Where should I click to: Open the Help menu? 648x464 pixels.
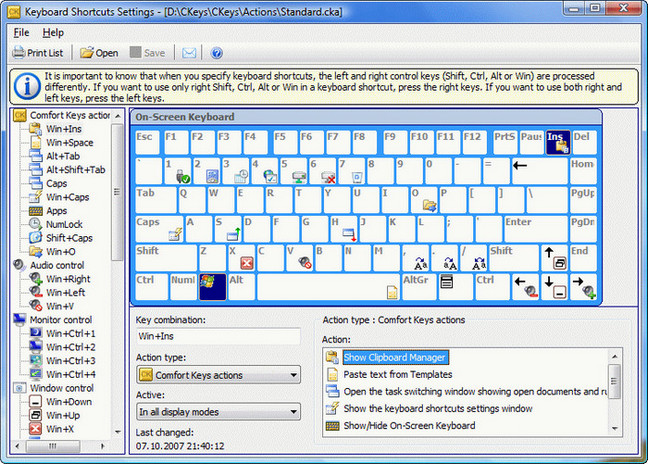point(53,33)
